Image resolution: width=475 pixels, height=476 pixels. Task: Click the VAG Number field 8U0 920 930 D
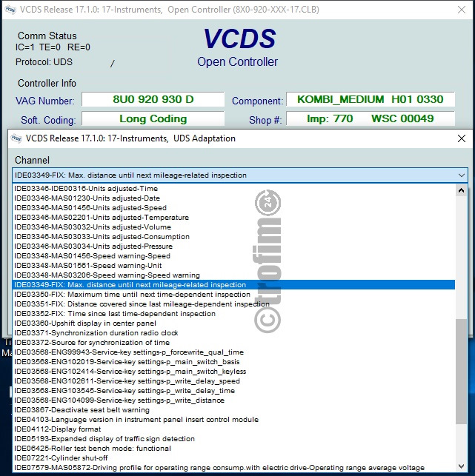[x=153, y=99]
